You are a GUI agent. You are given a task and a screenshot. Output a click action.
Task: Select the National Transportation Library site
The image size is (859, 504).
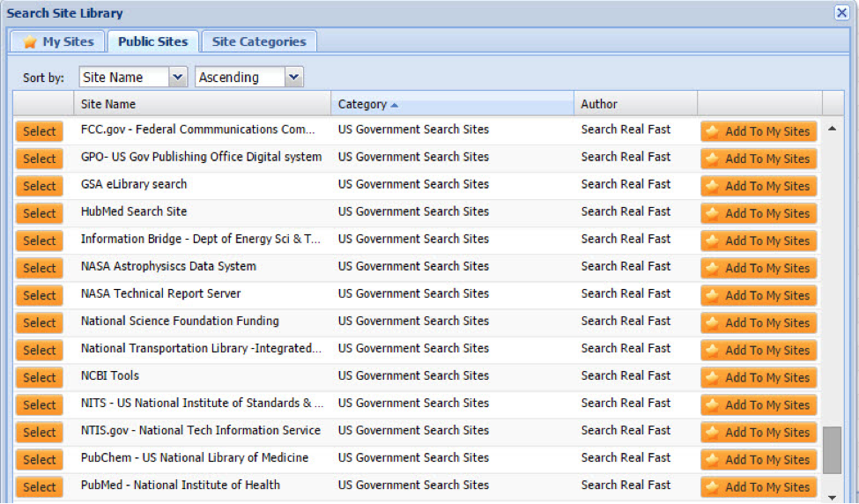coord(40,351)
